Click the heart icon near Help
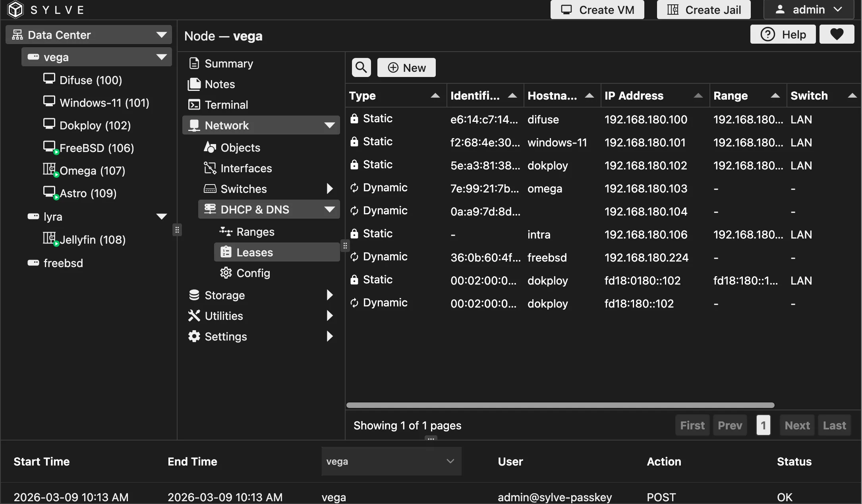This screenshot has width=862, height=504. [837, 34]
